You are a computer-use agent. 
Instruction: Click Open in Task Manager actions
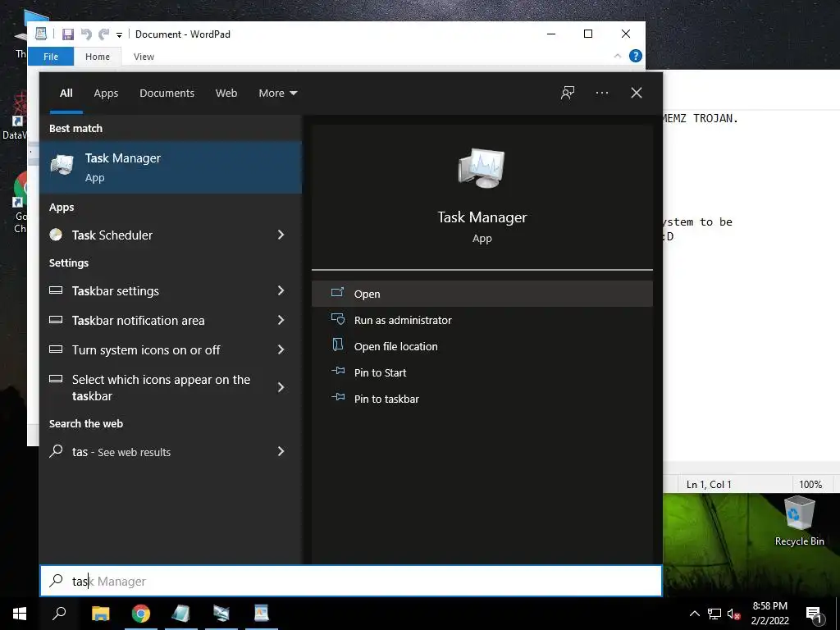click(x=482, y=294)
